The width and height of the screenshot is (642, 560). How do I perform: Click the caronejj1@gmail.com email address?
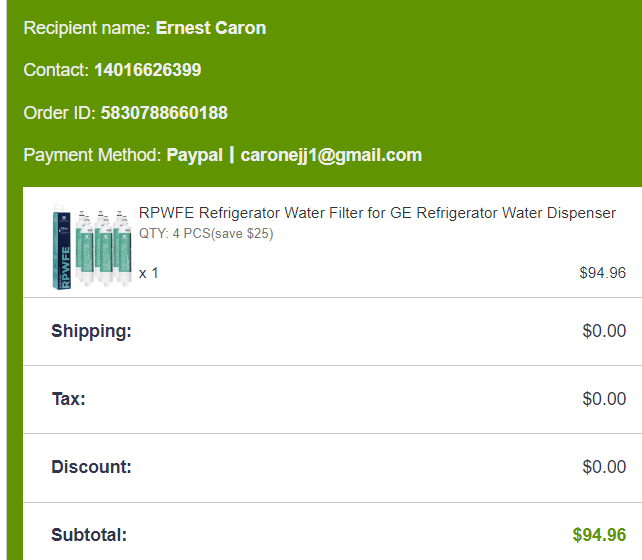tap(331, 155)
